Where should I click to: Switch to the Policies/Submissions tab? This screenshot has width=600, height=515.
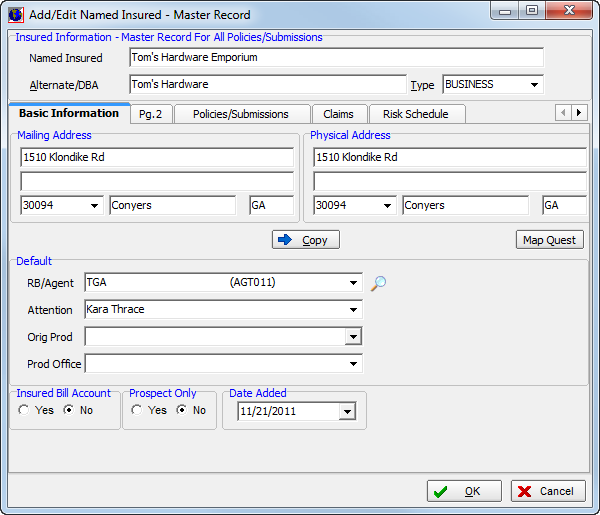pos(240,114)
